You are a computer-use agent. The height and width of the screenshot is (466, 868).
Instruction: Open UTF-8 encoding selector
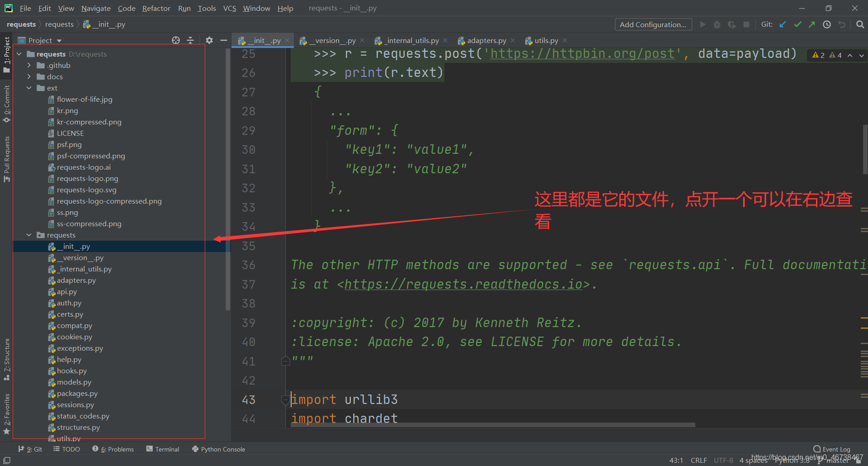coord(723,460)
